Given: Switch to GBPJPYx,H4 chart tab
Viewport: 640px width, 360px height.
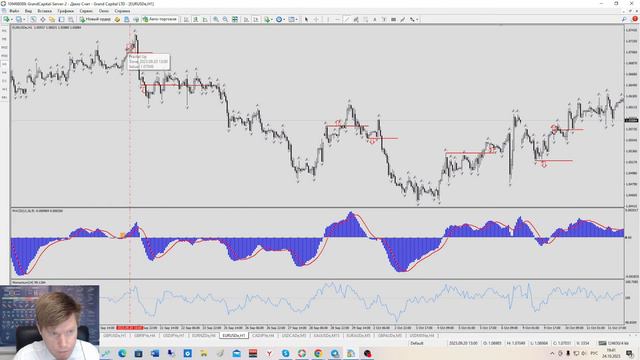Looking at the screenshot, I should click(145, 336).
